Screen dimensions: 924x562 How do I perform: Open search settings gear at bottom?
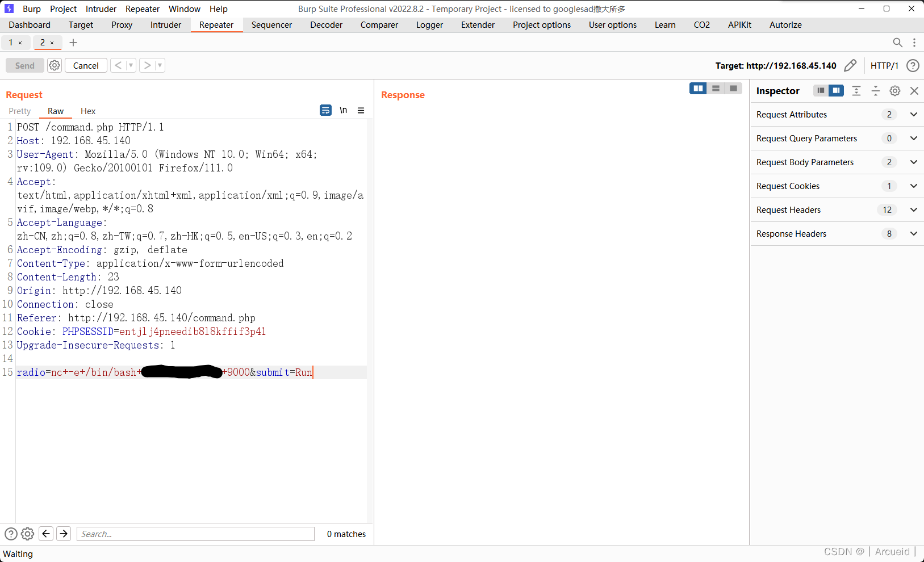point(27,534)
